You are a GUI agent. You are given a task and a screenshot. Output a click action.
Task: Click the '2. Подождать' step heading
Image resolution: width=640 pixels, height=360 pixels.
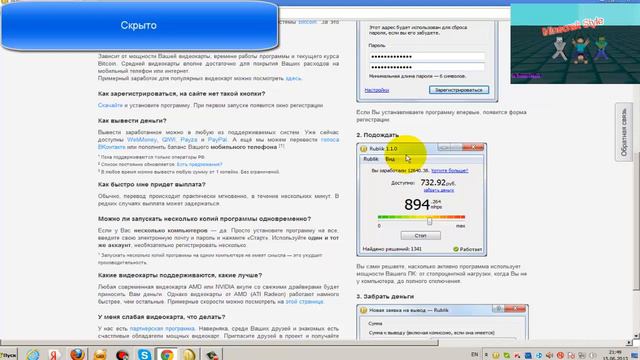pyautogui.click(x=378, y=135)
